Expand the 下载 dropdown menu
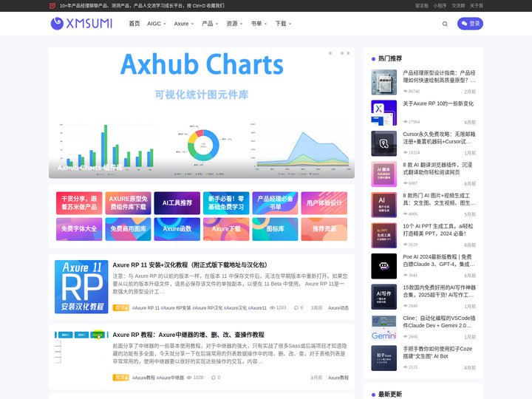 click(283, 24)
